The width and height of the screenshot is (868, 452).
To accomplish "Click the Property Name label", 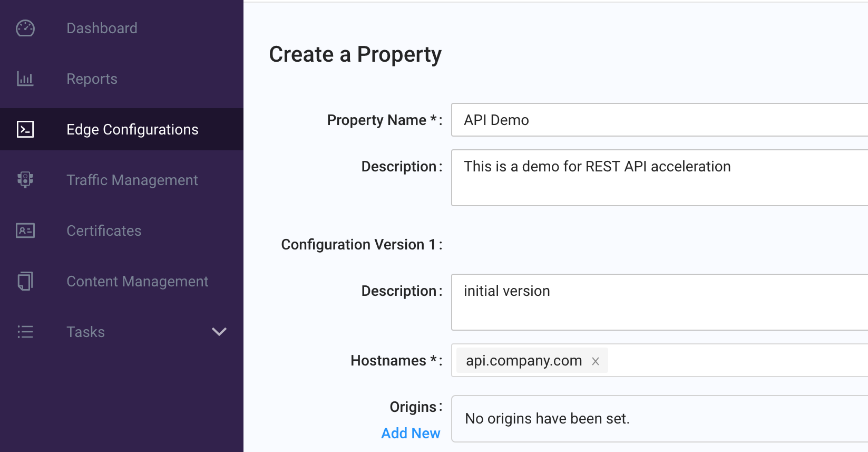I will pos(384,120).
